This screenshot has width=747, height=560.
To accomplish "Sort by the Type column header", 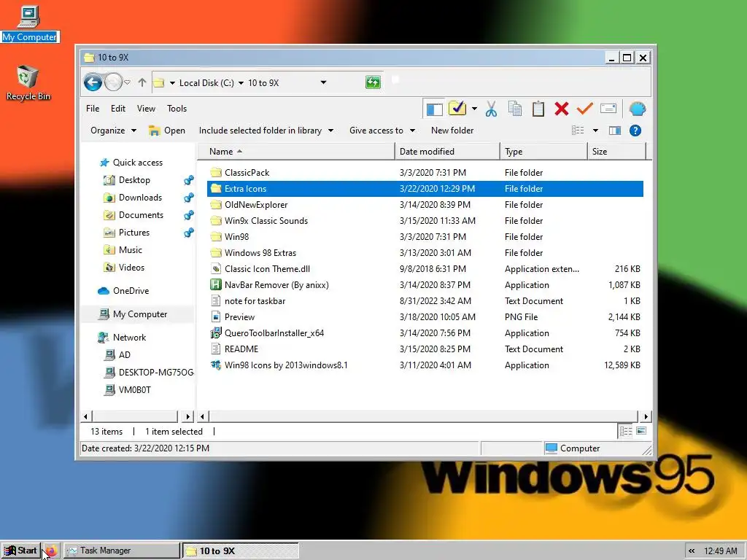I will click(544, 152).
